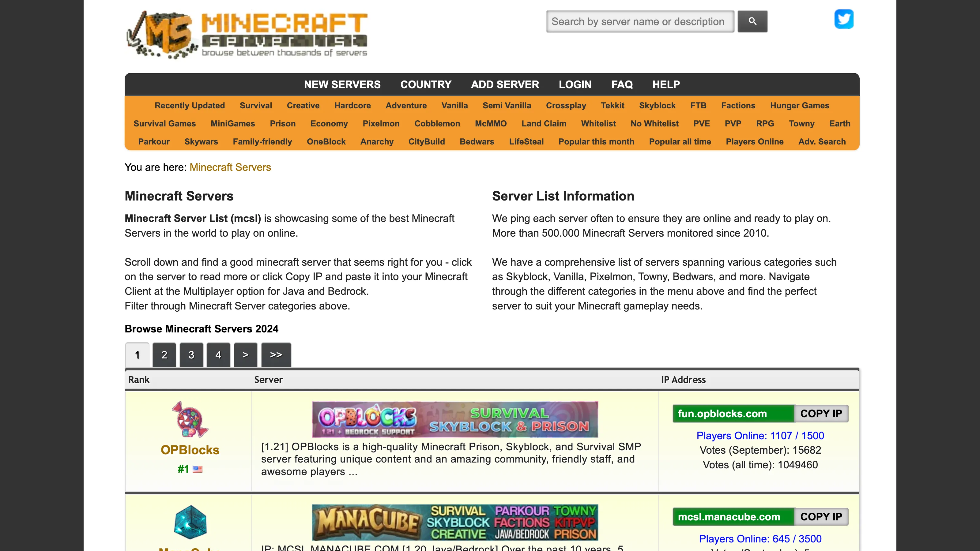Open the OPBlocks server name link
The image size is (980, 551).
click(x=190, y=450)
